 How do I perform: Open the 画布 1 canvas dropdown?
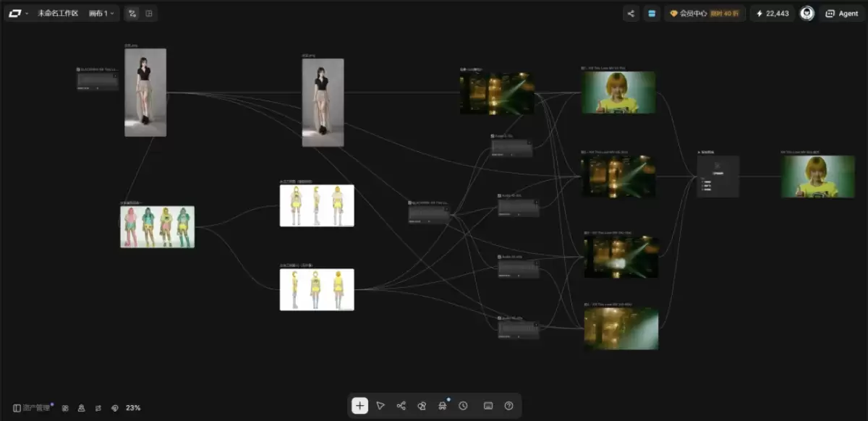[x=101, y=13]
